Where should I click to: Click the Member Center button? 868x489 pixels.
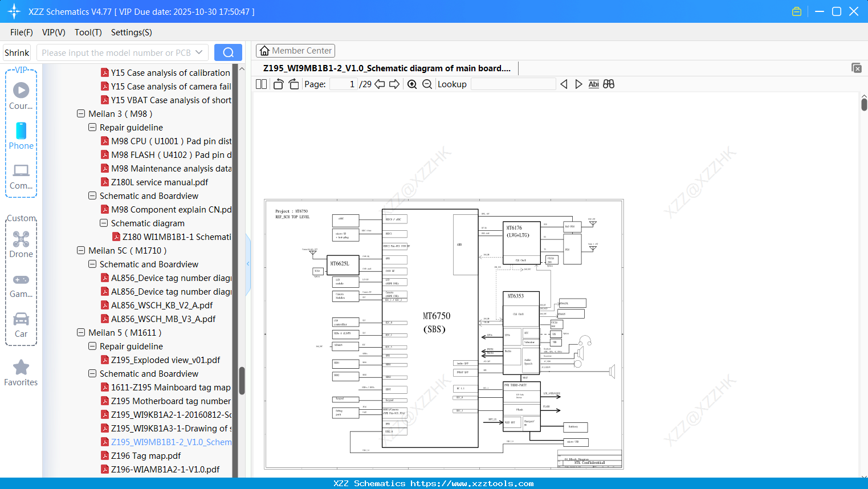[x=295, y=50]
